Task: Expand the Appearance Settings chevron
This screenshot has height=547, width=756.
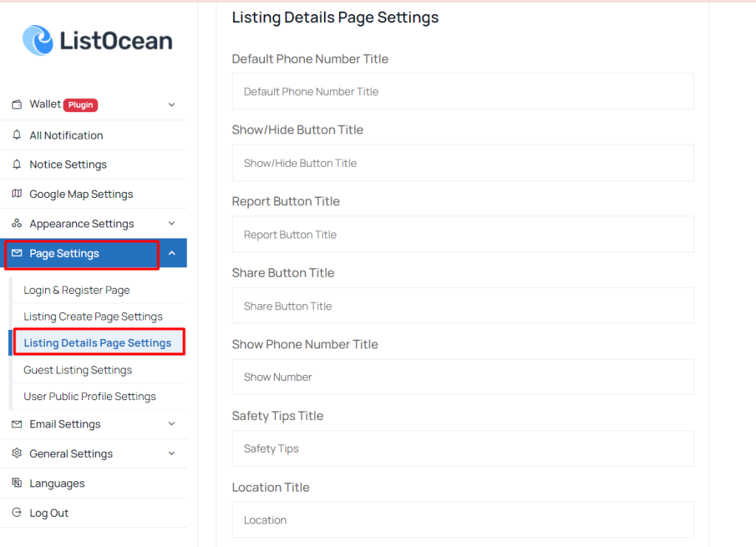Action: pos(171,223)
